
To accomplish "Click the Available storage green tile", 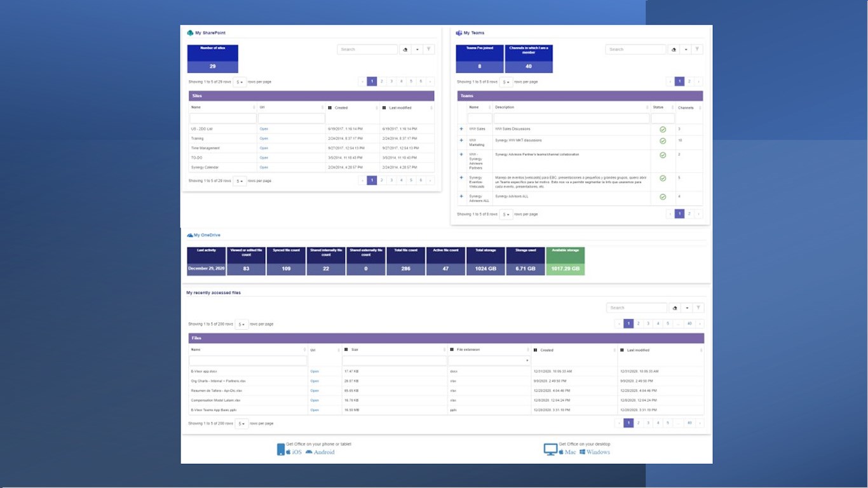I will tap(566, 261).
